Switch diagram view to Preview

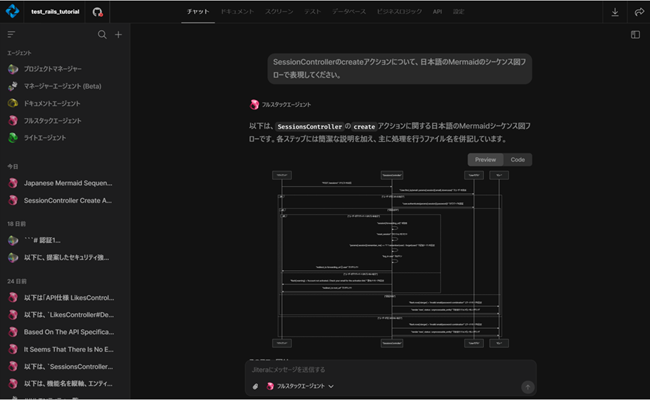tap(485, 159)
